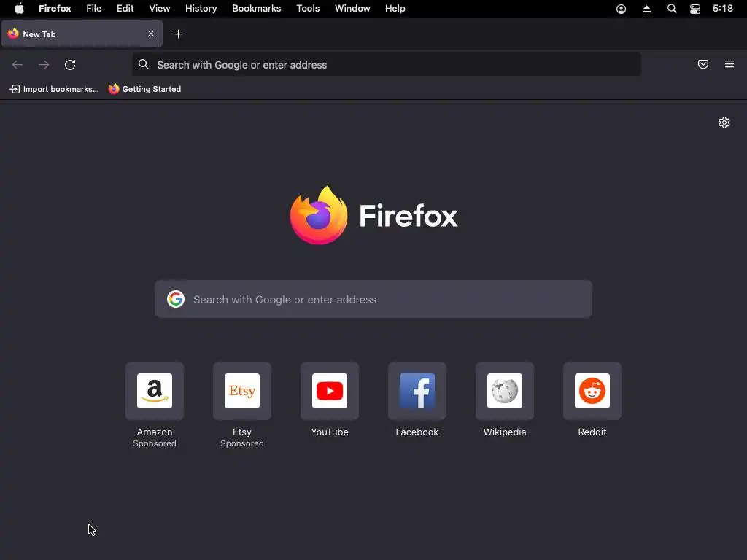Click the Google logo in search box
Viewport: 747px width, 560px height.
(176, 299)
